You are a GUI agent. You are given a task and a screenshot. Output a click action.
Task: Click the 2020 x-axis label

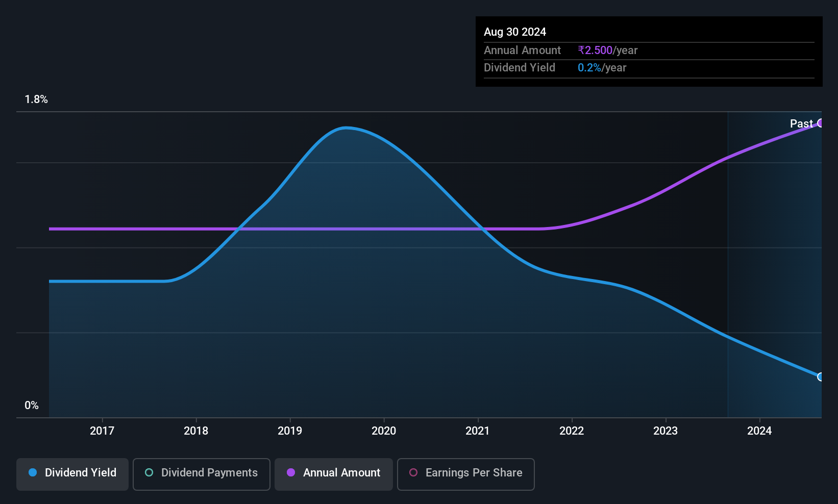click(x=384, y=431)
